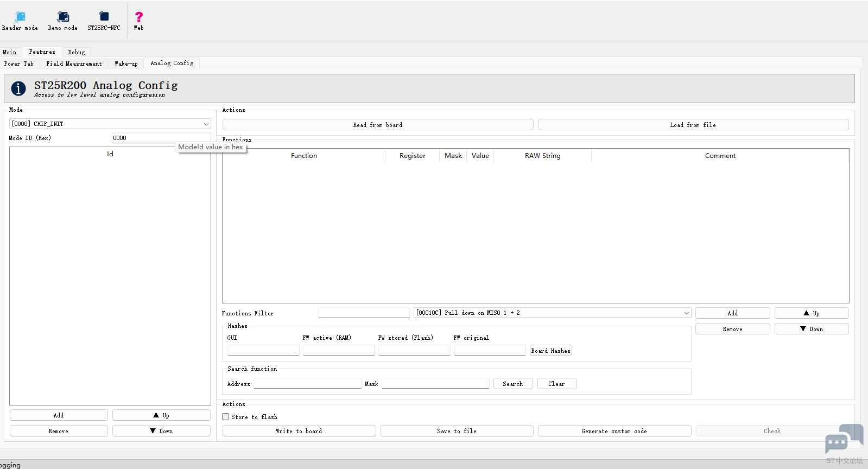Click the GUI hash field
The width and height of the screenshot is (868, 469).
click(x=263, y=350)
